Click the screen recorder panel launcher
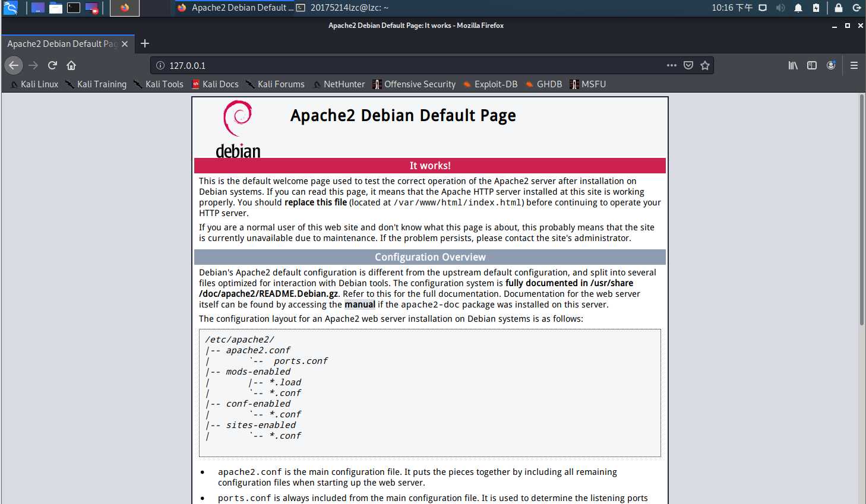 91,8
